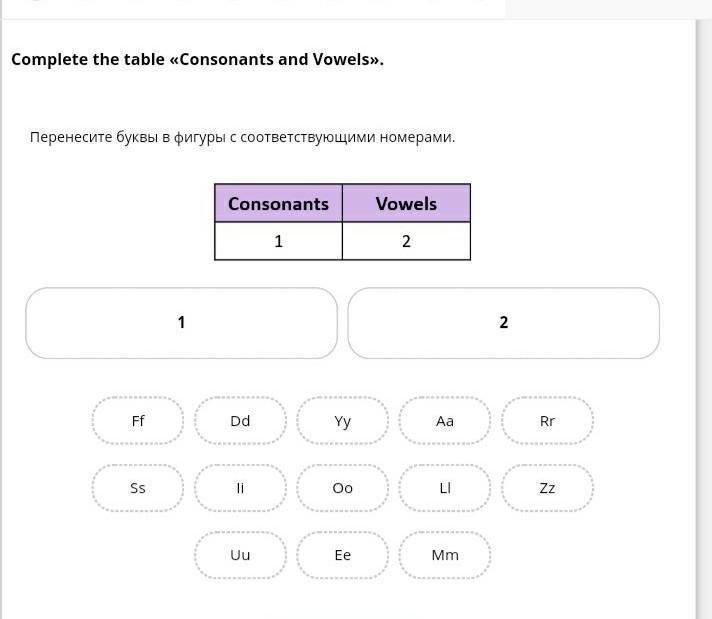Select the Ee letter chip
This screenshot has width=712, height=619.
[342, 555]
